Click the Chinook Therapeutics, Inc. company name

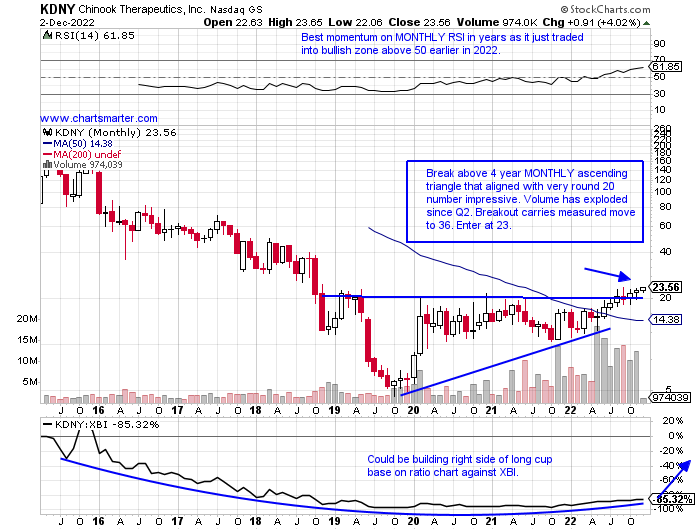point(141,9)
